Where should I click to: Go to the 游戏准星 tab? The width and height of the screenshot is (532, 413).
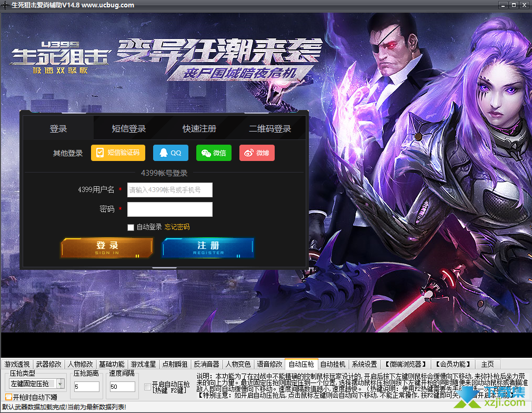(x=143, y=364)
